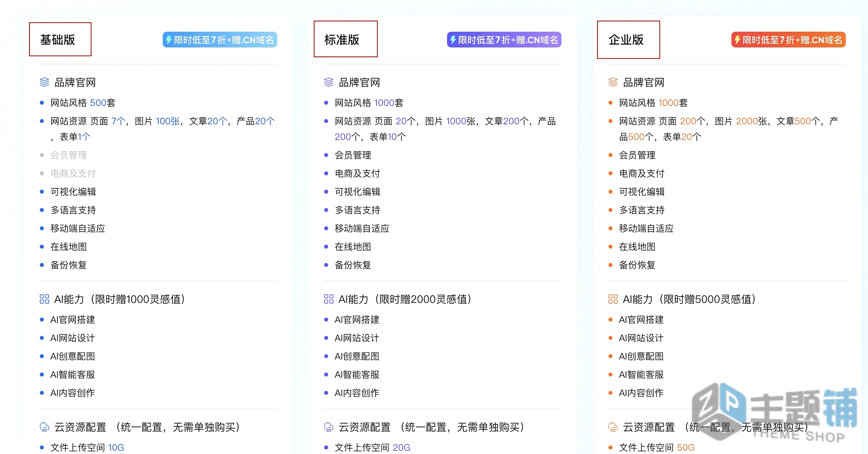Screen dimensions: 868x454
Task: Click 备份恢复 in the 标准版 list
Action: click(353, 265)
